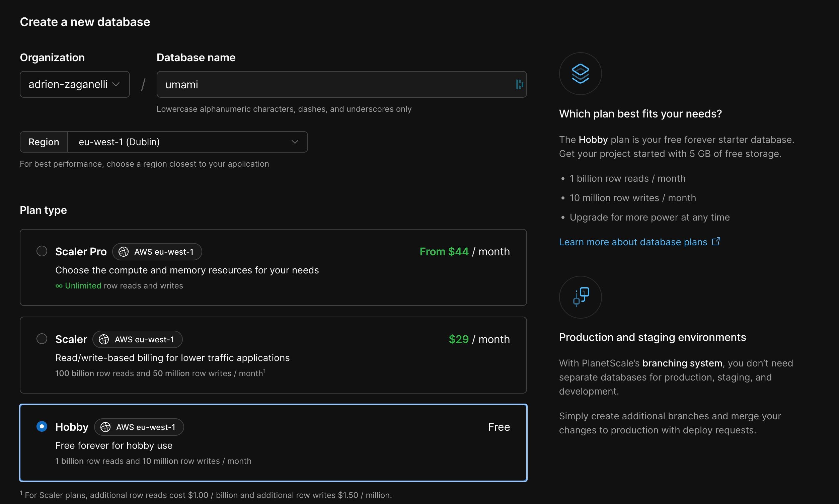Image resolution: width=839 pixels, height=504 pixels.
Task: Click the stacked layers plan icon
Action: (580, 74)
